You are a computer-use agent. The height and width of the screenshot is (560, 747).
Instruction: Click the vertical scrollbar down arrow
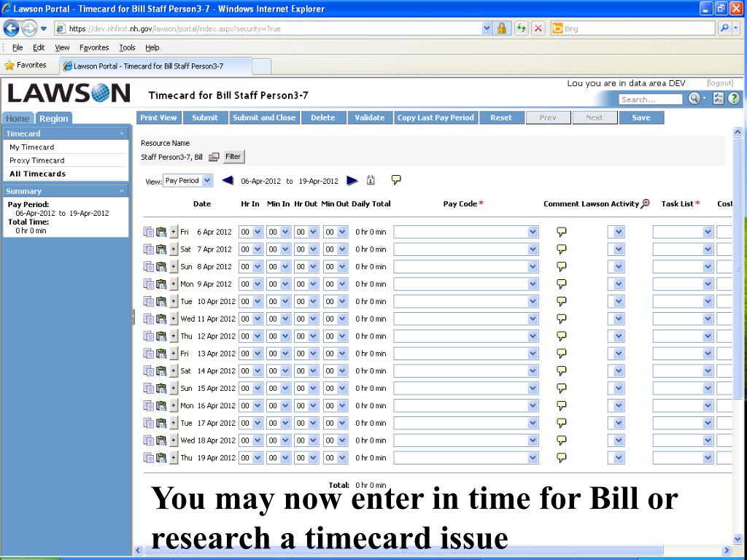coord(738,537)
